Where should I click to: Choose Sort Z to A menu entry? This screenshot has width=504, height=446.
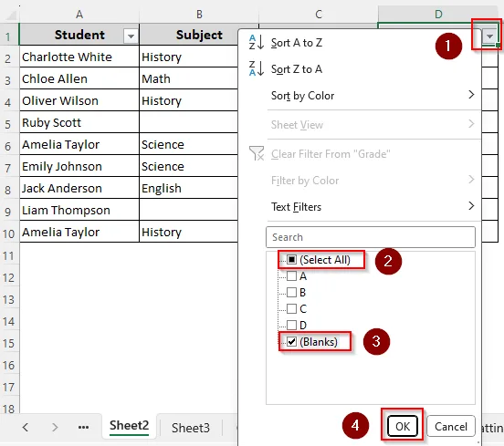click(360, 69)
